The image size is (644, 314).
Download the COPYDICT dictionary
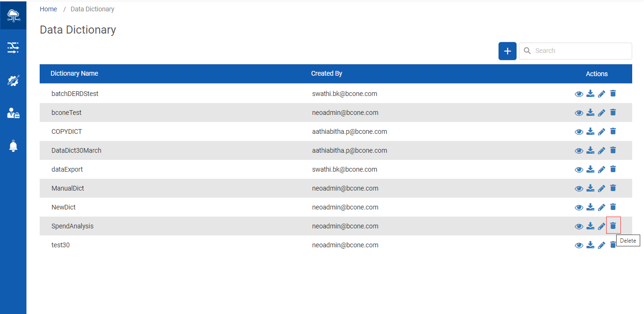pos(590,131)
